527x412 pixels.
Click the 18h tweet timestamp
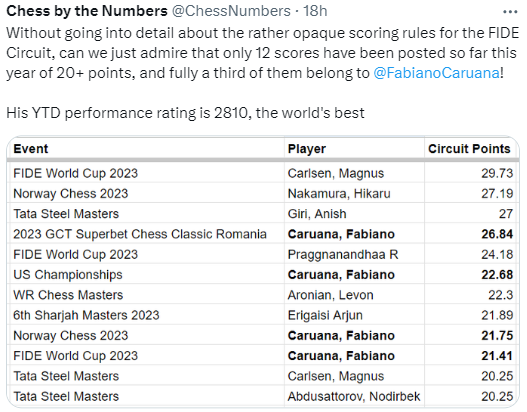pos(315,11)
